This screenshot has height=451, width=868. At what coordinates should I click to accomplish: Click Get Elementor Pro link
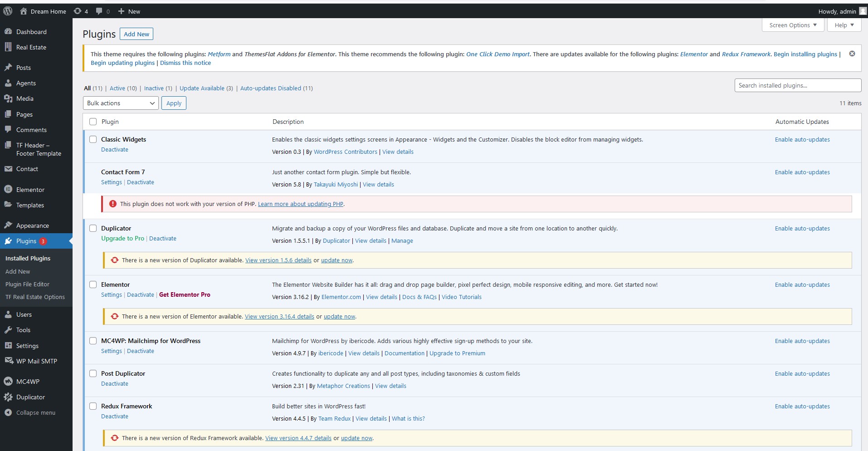tap(185, 295)
